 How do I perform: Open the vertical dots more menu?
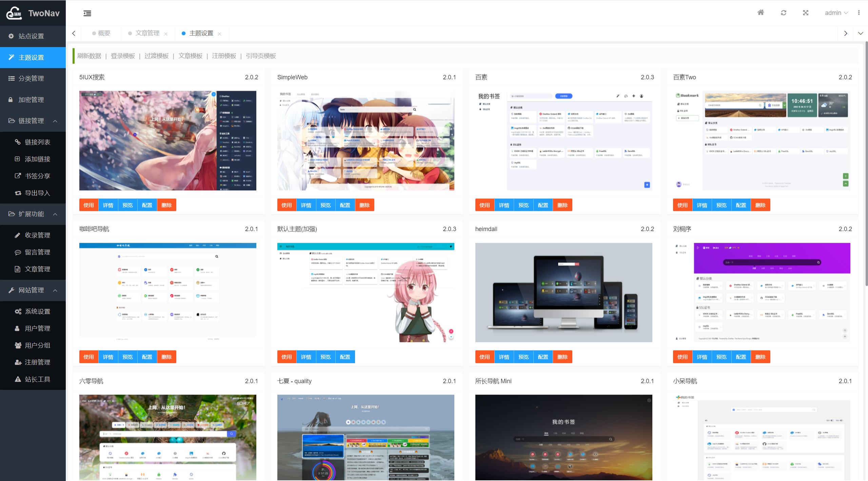(x=859, y=13)
